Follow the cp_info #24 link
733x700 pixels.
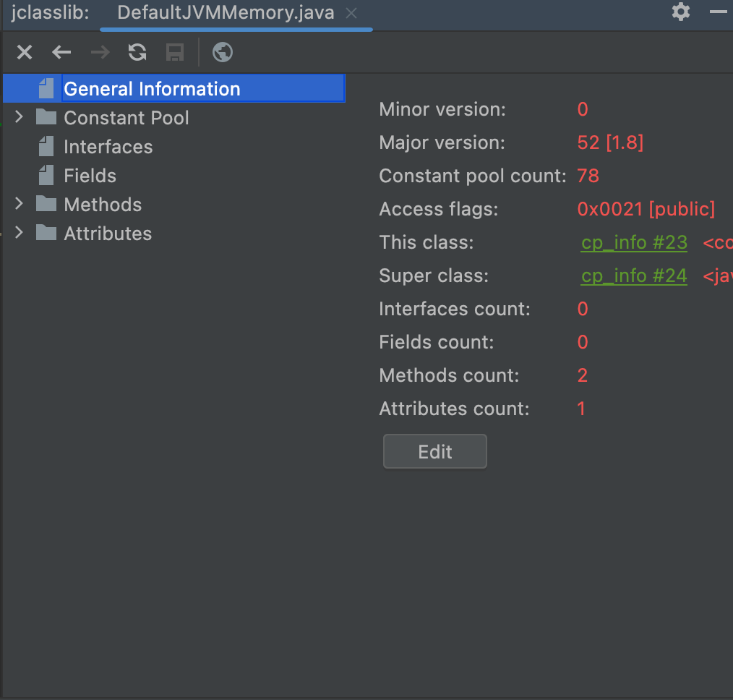pos(634,276)
